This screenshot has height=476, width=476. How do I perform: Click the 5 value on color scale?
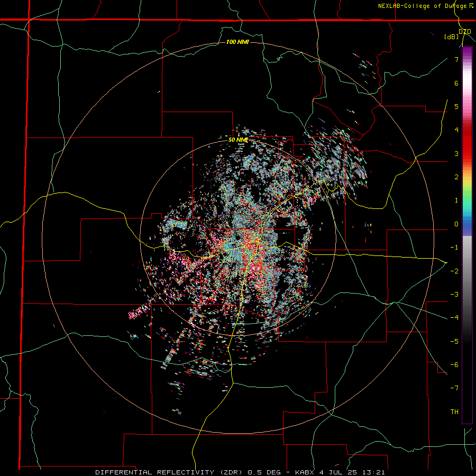click(x=456, y=106)
